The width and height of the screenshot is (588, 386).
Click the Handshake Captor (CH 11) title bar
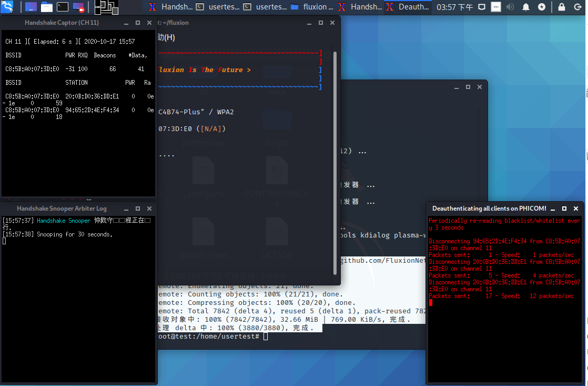pos(62,23)
